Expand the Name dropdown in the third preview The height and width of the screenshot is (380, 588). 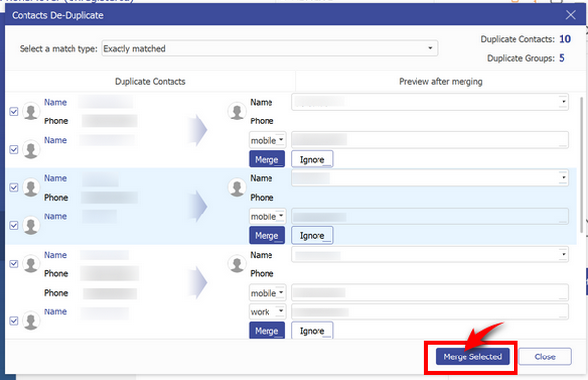pos(563,254)
